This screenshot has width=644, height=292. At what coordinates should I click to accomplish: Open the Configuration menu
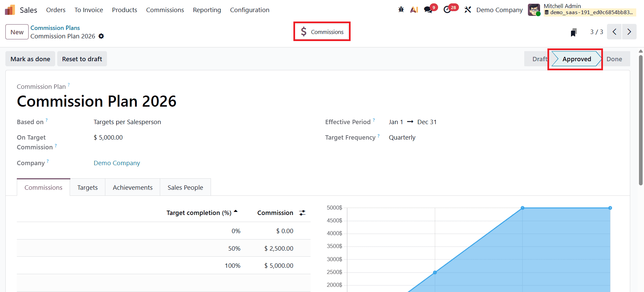(x=250, y=10)
